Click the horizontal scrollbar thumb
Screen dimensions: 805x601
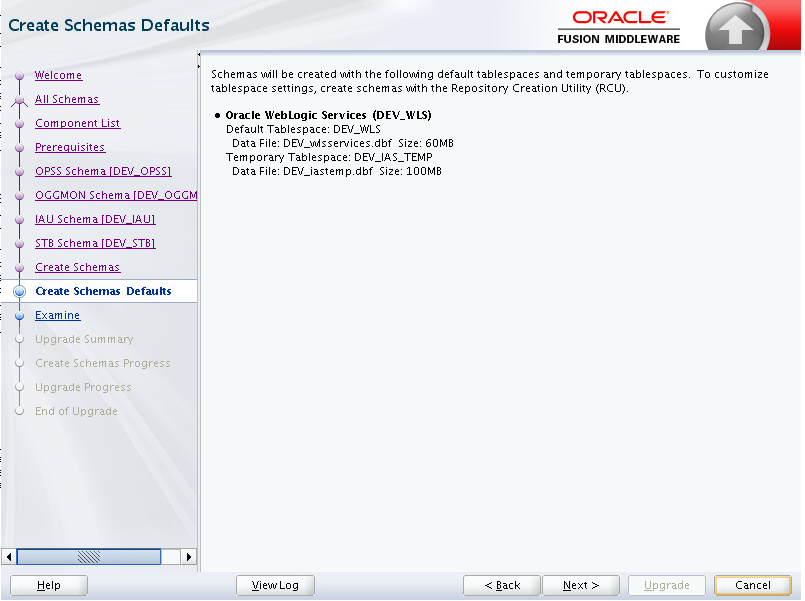(x=89, y=556)
